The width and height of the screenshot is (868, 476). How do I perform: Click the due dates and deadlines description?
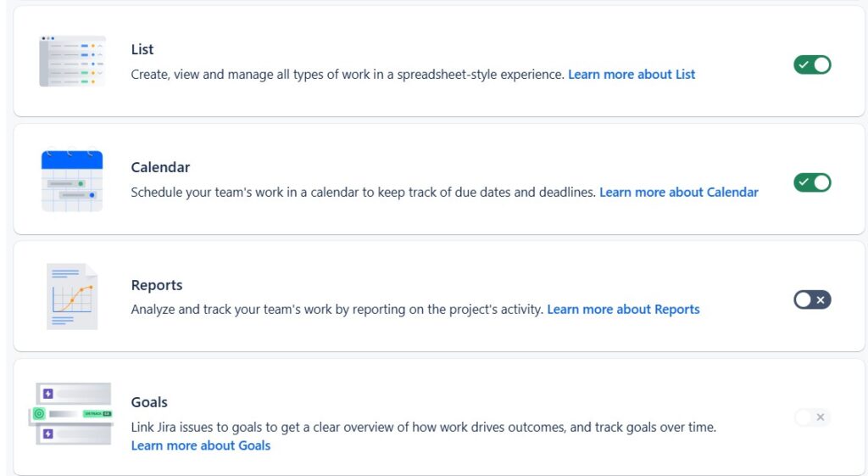click(363, 193)
